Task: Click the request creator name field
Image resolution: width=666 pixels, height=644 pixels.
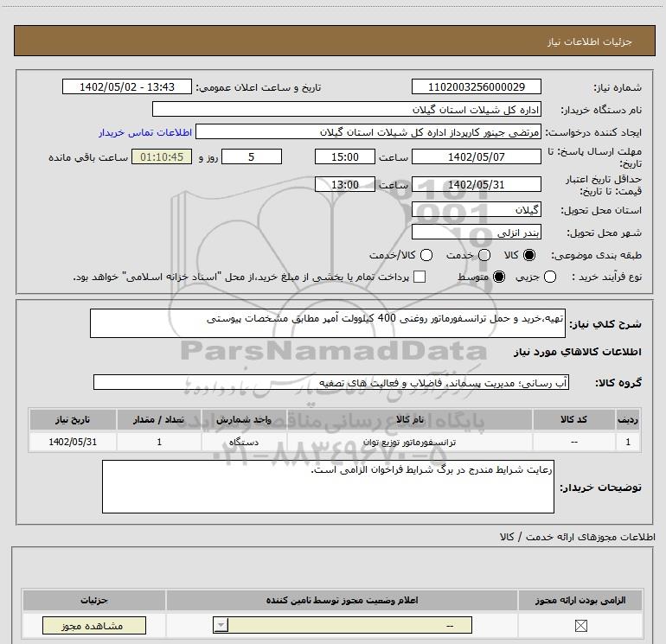Action: coord(368,131)
